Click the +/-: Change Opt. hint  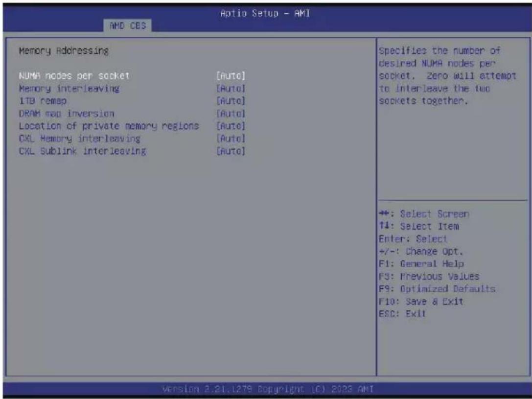(421, 252)
